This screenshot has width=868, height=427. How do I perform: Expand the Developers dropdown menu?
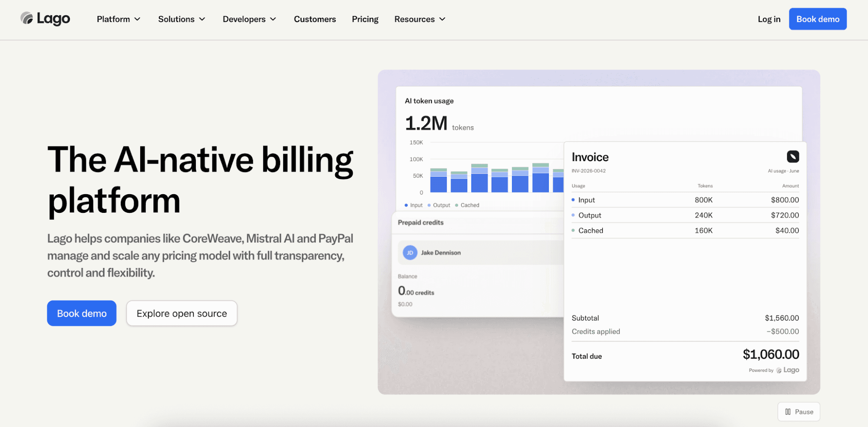(249, 19)
